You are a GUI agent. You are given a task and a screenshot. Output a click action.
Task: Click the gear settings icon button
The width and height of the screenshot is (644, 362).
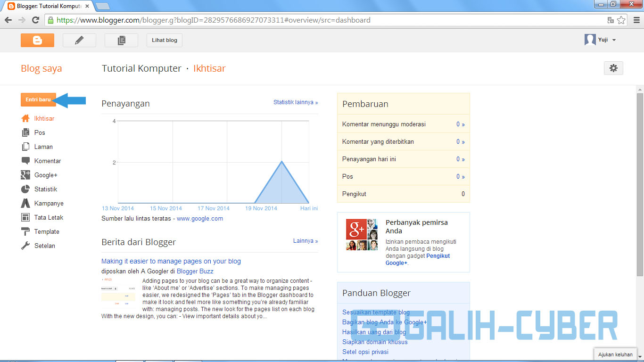(x=613, y=68)
